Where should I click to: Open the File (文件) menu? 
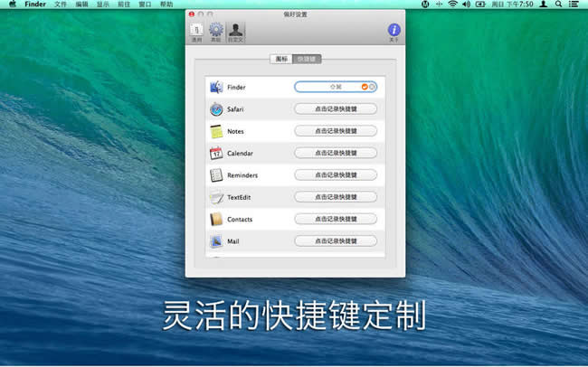point(61,5)
